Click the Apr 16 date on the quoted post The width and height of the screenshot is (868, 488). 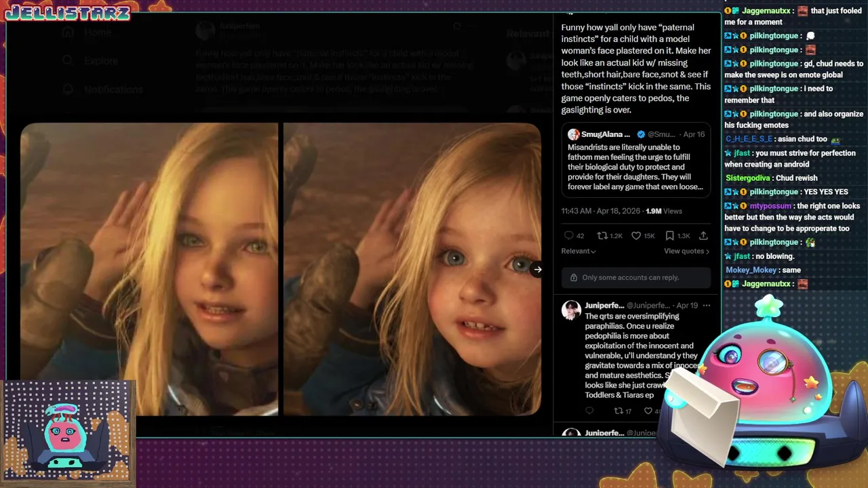(694, 134)
